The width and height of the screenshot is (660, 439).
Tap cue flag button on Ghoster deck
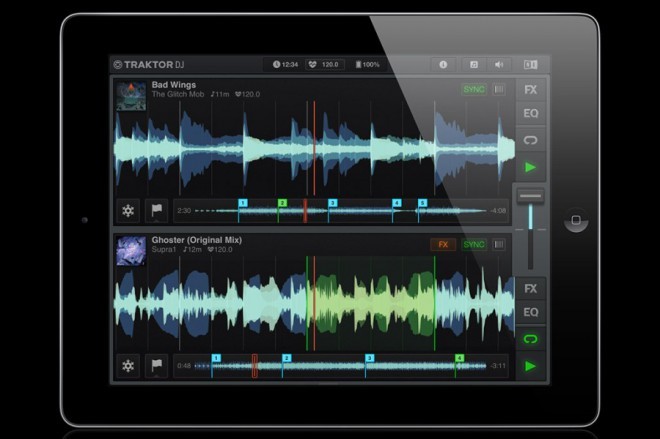click(157, 366)
